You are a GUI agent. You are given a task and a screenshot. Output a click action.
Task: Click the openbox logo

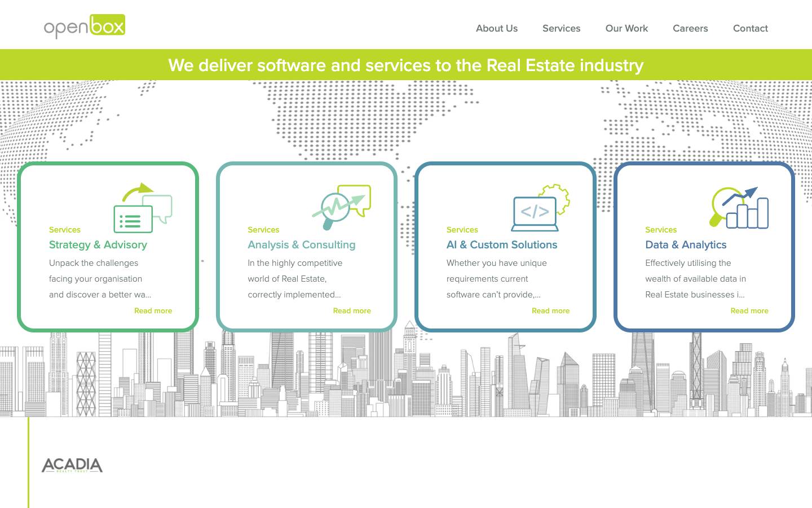pyautogui.click(x=85, y=27)
